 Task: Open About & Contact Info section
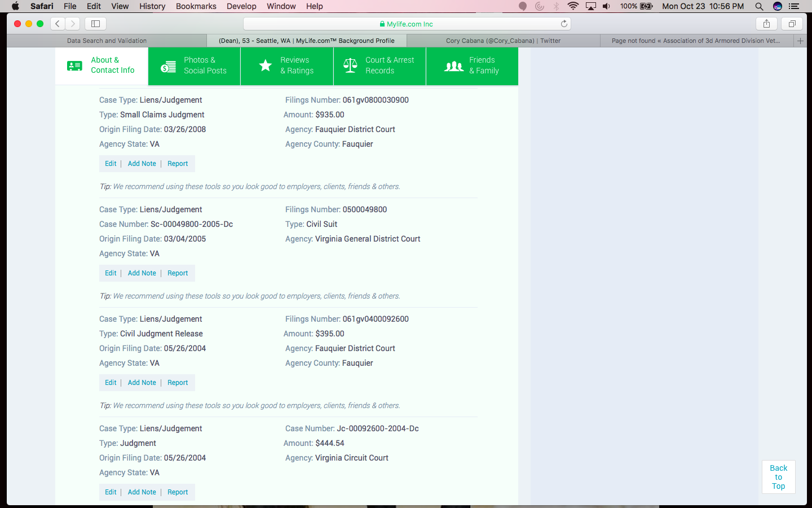click(x=101, y=65)
